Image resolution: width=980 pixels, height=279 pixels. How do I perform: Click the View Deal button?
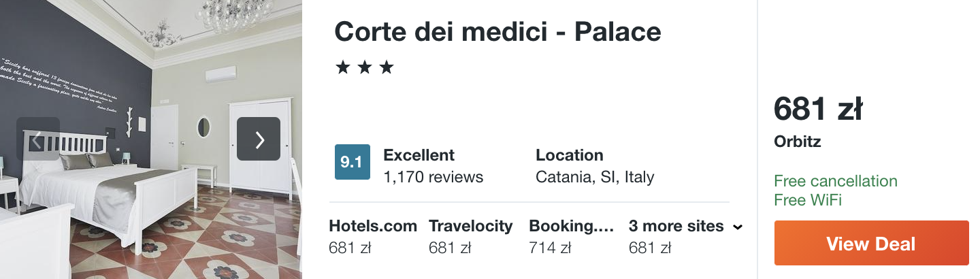coord(871,243)
